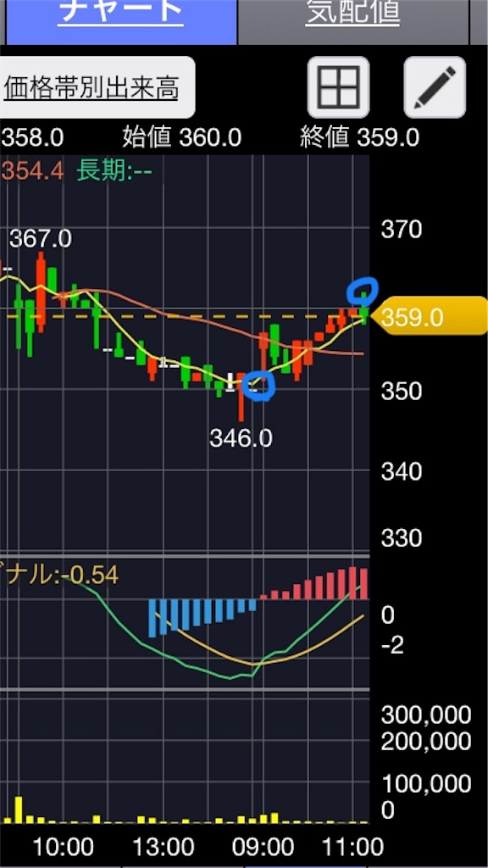The height and width of the screenshot is (868, 488).
Task: Tap the 09:00 time axis label
Action: pyautogui.click(x=263, y=847)
